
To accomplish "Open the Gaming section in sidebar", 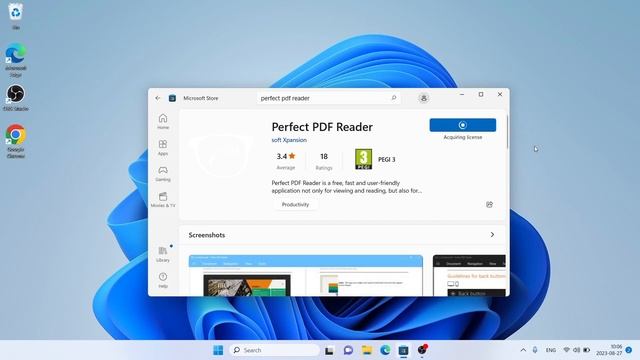I will pos(163,173).
